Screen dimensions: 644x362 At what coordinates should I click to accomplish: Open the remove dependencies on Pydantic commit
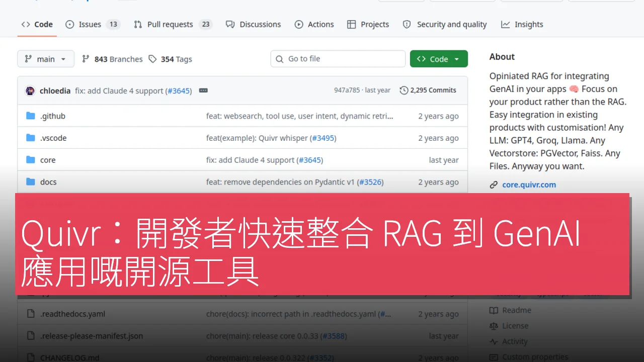(281, 182)
